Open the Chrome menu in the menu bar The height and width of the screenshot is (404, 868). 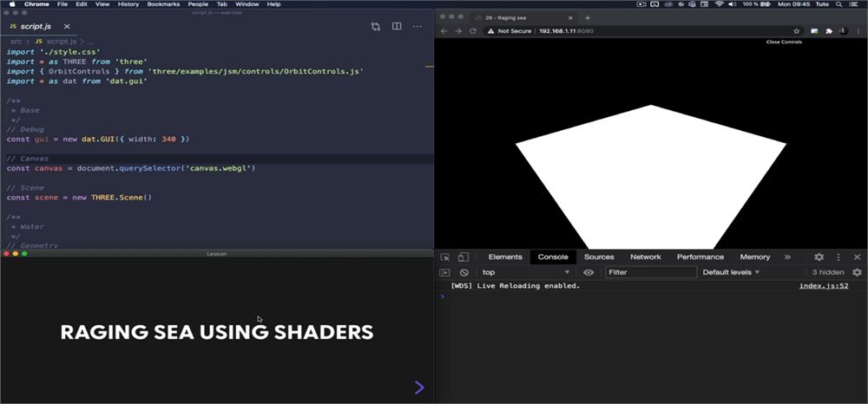[x=36, y=3]
